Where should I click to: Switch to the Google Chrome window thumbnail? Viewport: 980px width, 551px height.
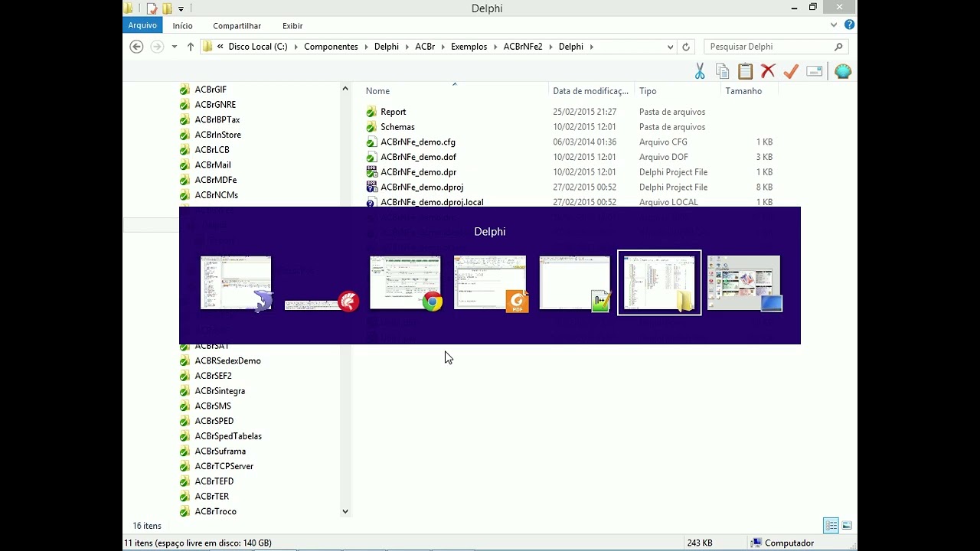click(406, 283)
